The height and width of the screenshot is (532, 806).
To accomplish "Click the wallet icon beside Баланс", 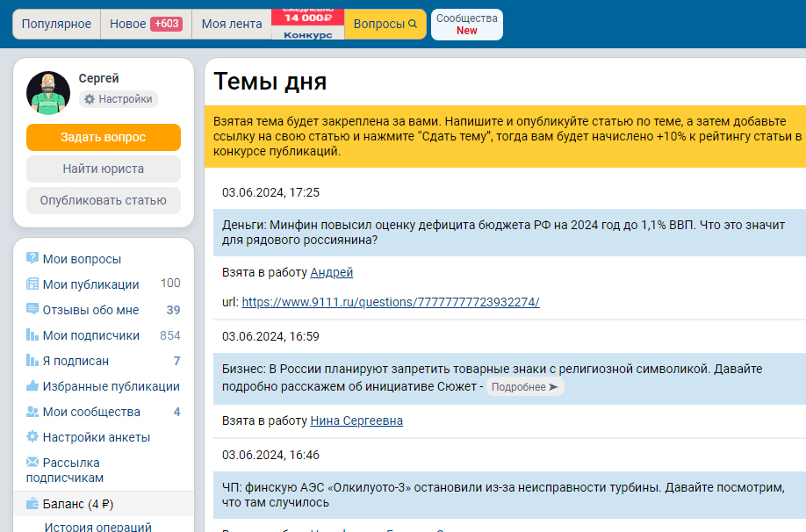I will click(x=32, y=505).
